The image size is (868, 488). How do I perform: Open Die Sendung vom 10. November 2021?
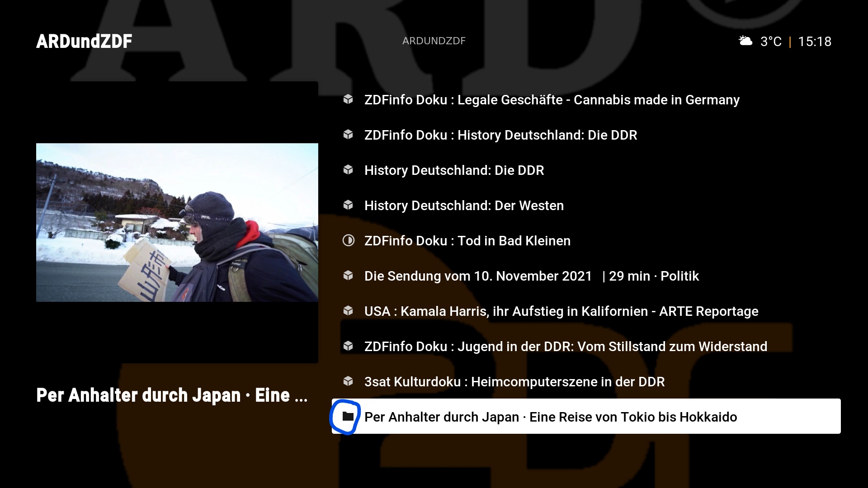click(586, 276)
